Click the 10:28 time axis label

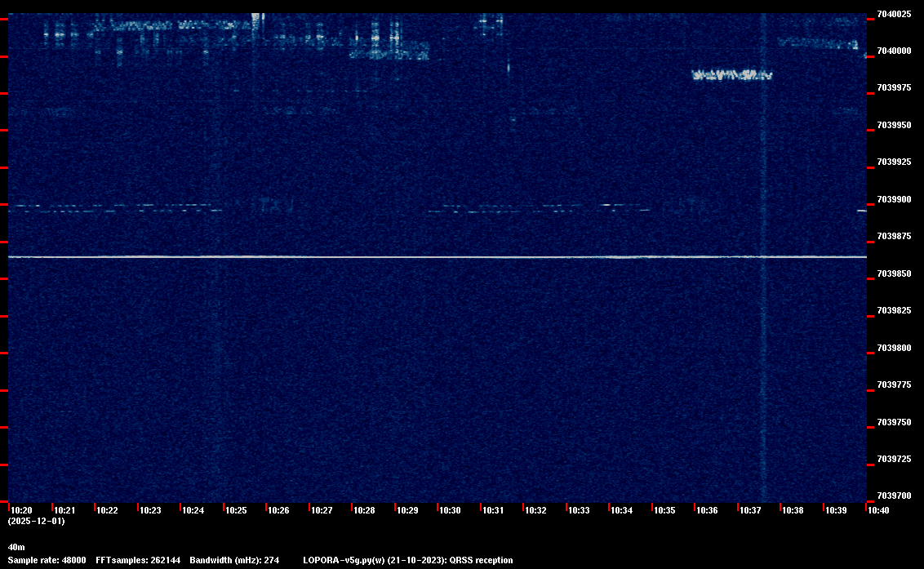tap(364, 510)
